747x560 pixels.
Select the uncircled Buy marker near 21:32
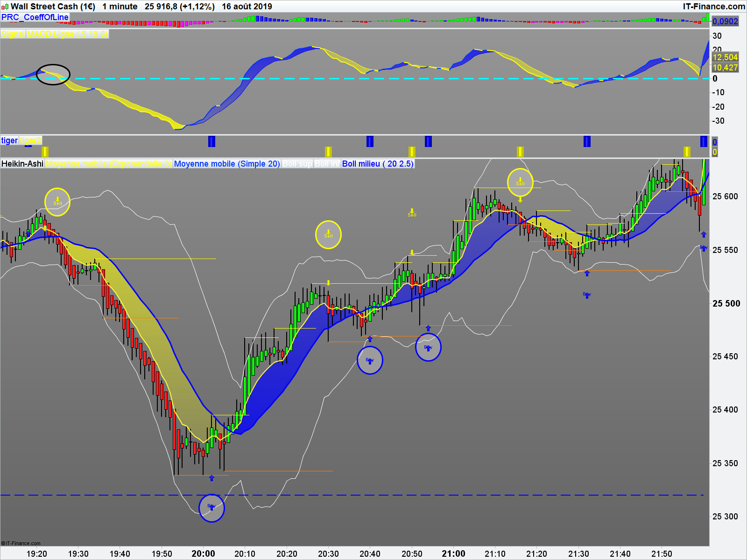pos(587,294)
